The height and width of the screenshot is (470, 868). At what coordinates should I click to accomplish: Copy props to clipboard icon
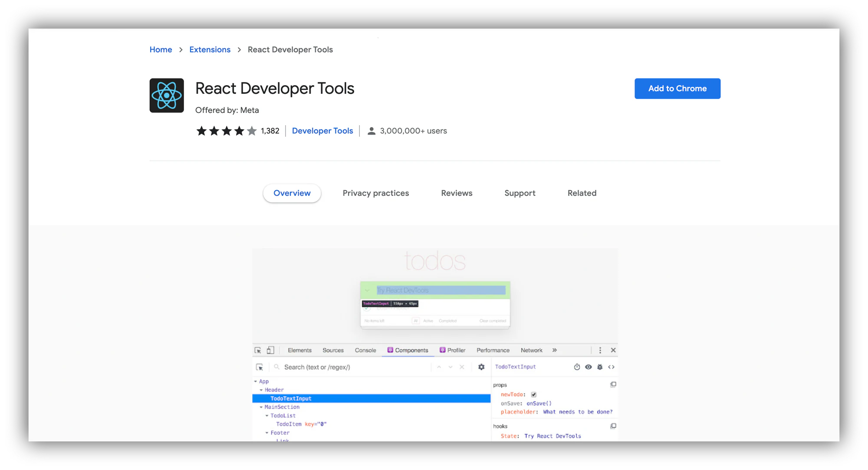point(613,384)
